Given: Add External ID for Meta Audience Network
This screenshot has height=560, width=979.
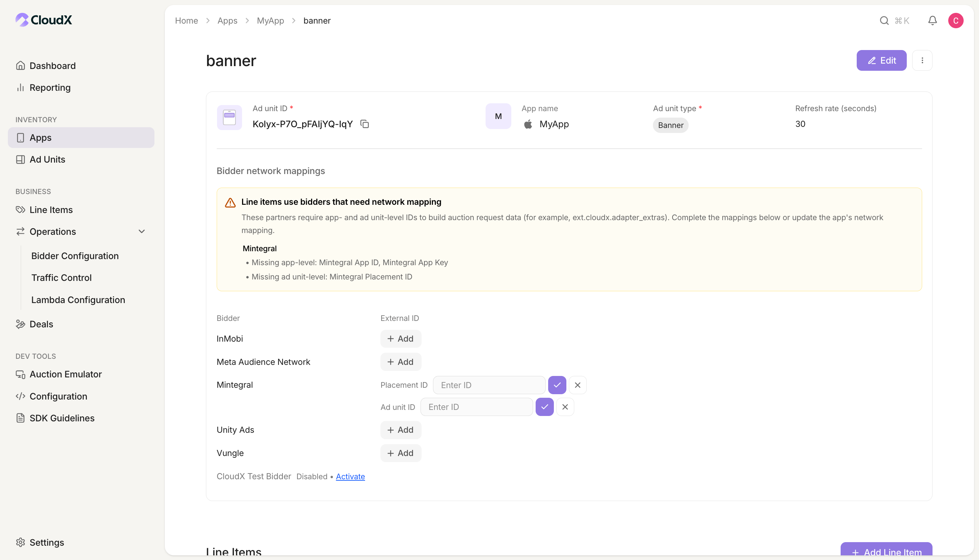Looking at the screenshot, I should [x=400, y=362].
